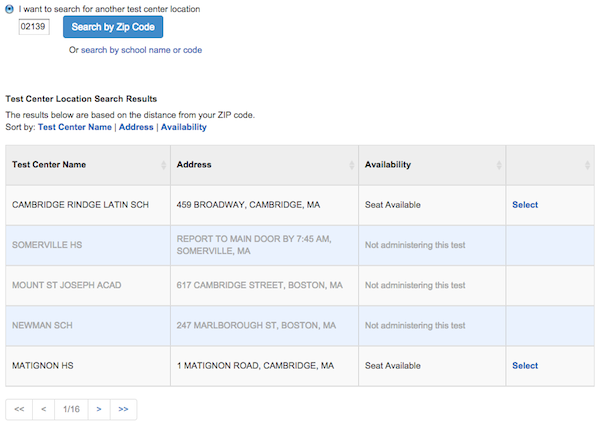Go to next page of results

pyautogui.click(x=98, y=409)
